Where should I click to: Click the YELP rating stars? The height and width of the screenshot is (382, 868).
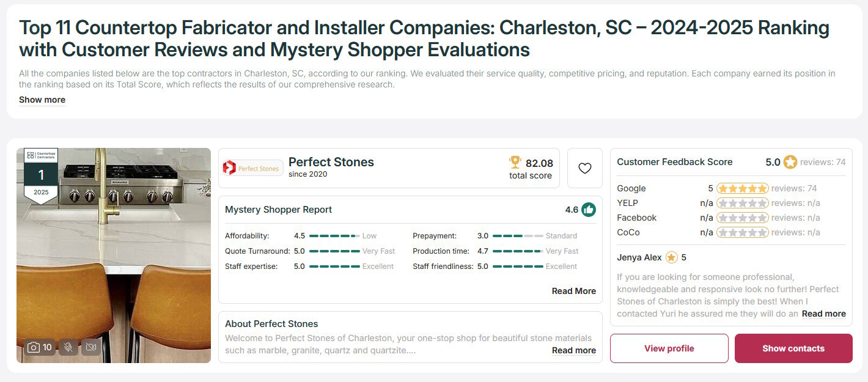pyautogui.click(x=742, y=203)
